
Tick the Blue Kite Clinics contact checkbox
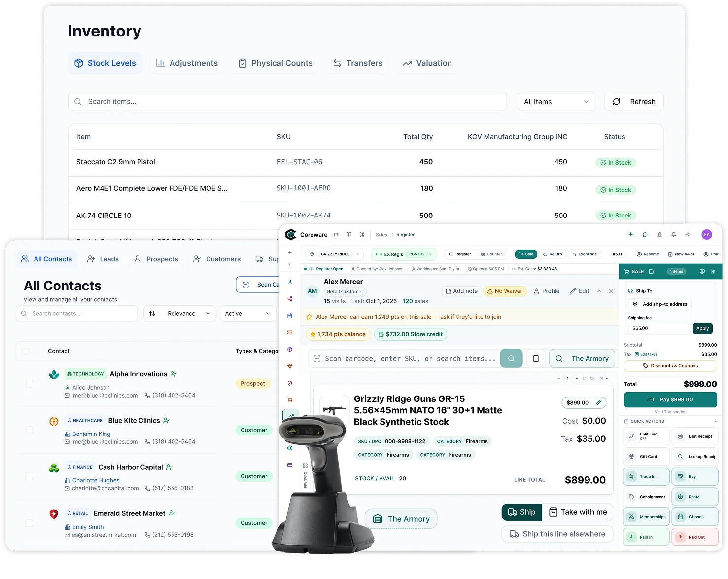pyautogui.click(x=30, y=430)
